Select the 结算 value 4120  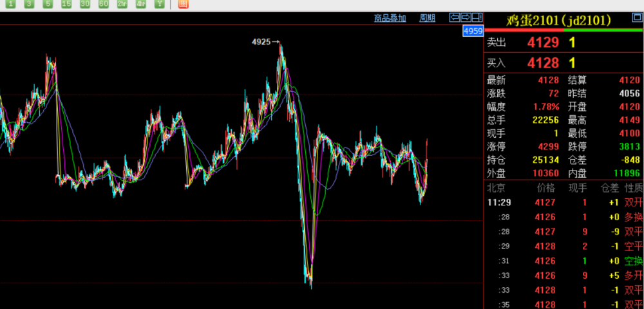point(630,80)
